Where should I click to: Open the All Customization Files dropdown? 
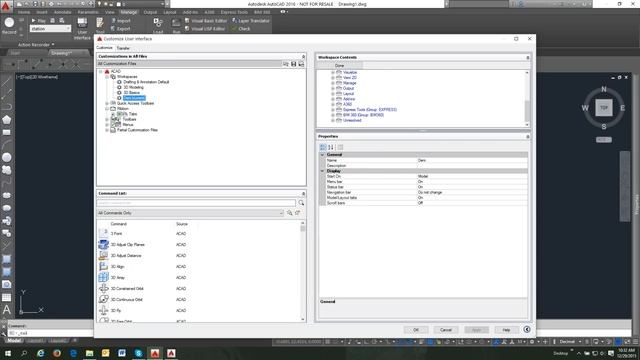coord(189,64)
